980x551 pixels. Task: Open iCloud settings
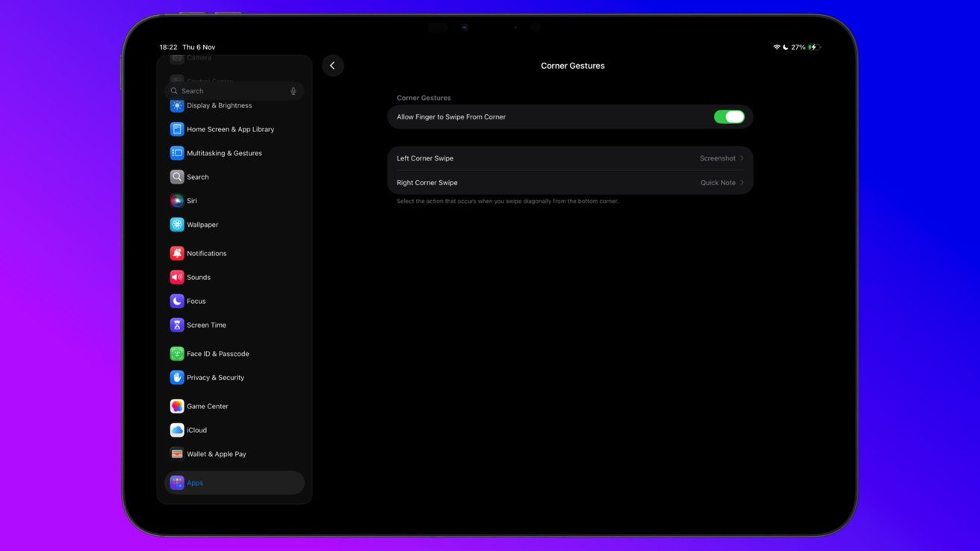tap(196, 429)
